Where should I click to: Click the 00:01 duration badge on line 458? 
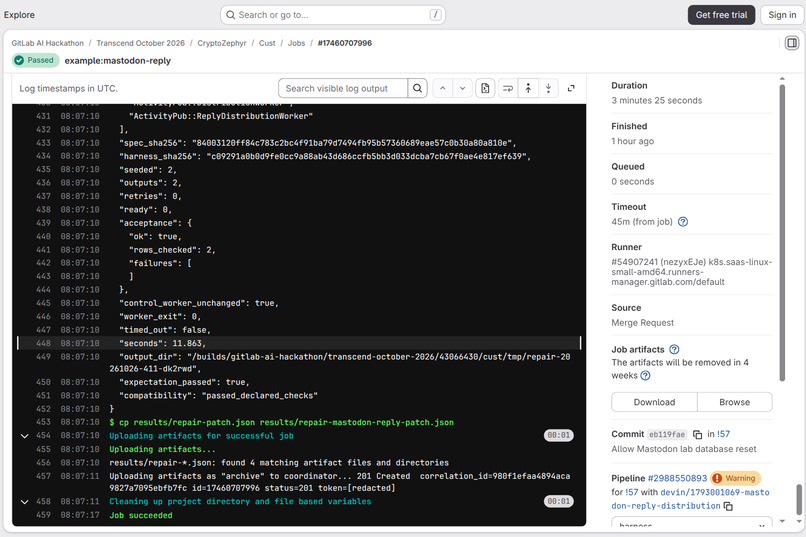(559, 502)
